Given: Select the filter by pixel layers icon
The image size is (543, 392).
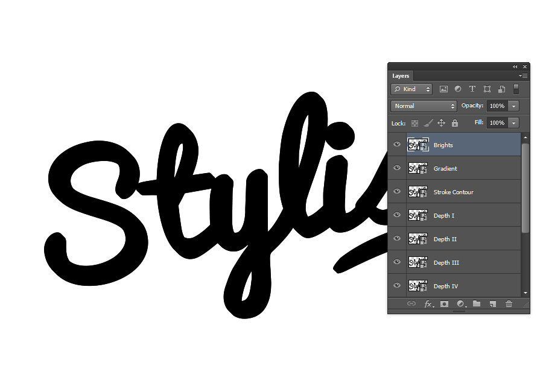Looking at the screenshot, I should coord(443,89).
